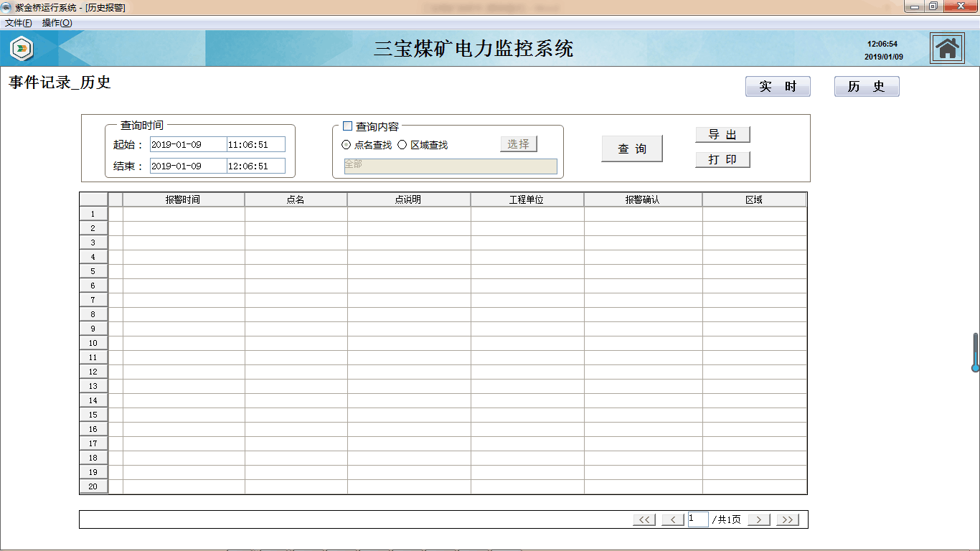Jump to last page of results
The width and height of the screenshot is (980, 551).
(787, 519)
